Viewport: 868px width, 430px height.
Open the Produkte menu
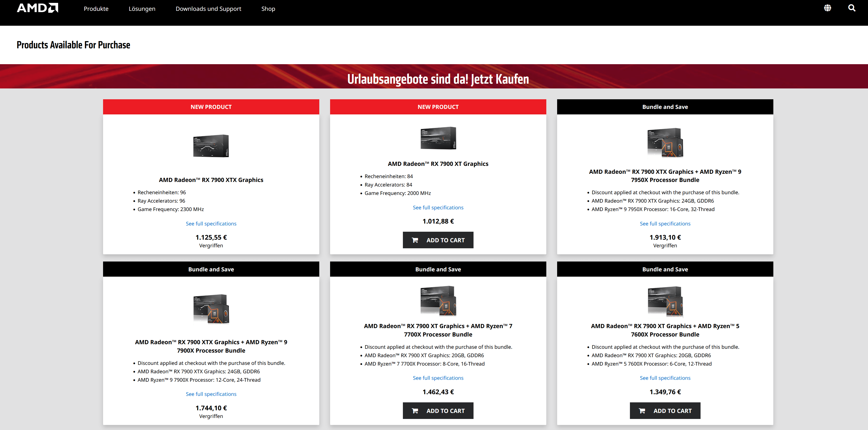pyautogui.click(x=96, y=9)
